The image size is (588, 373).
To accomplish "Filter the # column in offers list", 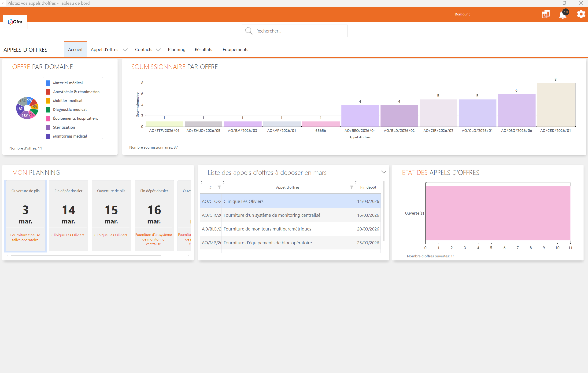I will tap(219, 187).
